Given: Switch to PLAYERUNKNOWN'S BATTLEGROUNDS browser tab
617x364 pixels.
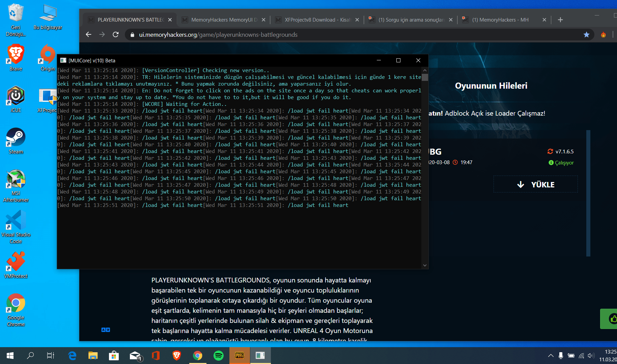Looking at the screenshot, I should point(130,20).
